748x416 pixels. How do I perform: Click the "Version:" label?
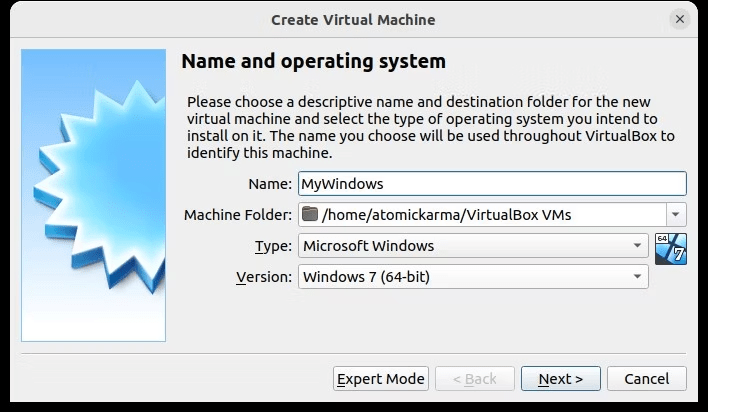(264, 277)
